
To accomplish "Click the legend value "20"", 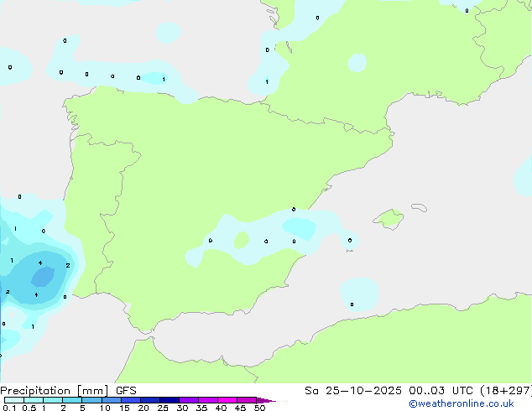I will (x=143, y=408).
